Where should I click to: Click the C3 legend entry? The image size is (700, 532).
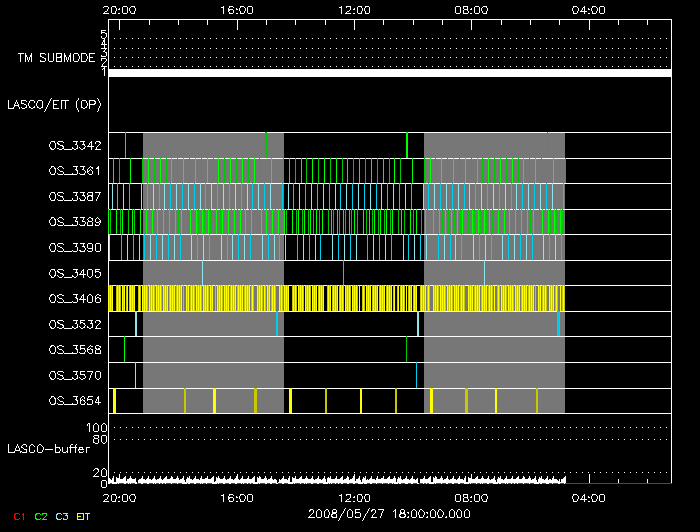(63, 516)
